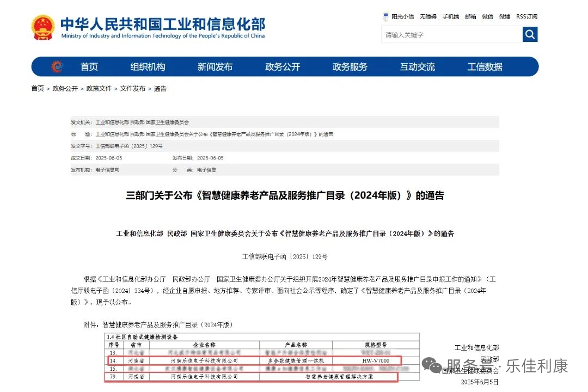Image resolution: width=588 pixels, height=392 pixels.
Task: Open the 工信数据 navigation menu
Action: [x=484, y=66]
